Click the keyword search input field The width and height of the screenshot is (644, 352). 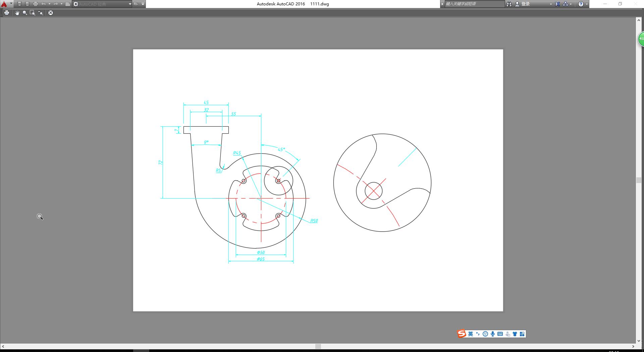point(474,4)
